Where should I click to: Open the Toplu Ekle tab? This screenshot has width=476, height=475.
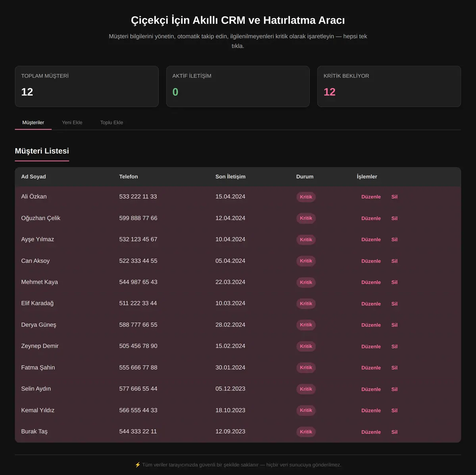coord(111,123)
